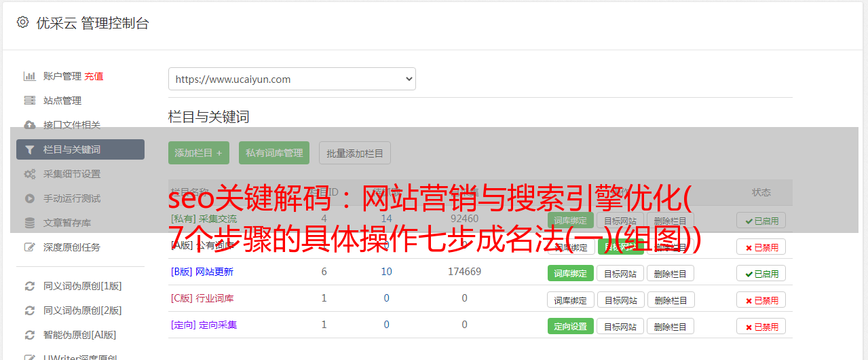Click 删除栏目 in the 定向采集 row
The height and width of the screenshot is (360, 868).
click(x=671, y=326)
